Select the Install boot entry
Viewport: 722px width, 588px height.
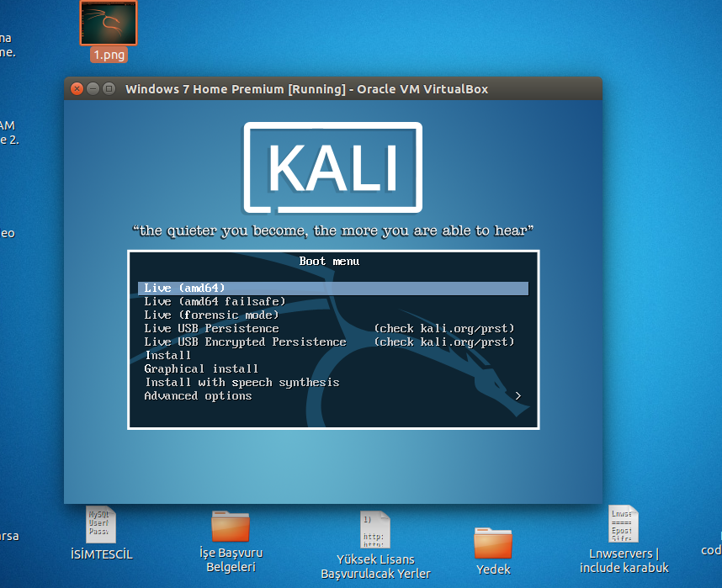(x=333, y=356)
